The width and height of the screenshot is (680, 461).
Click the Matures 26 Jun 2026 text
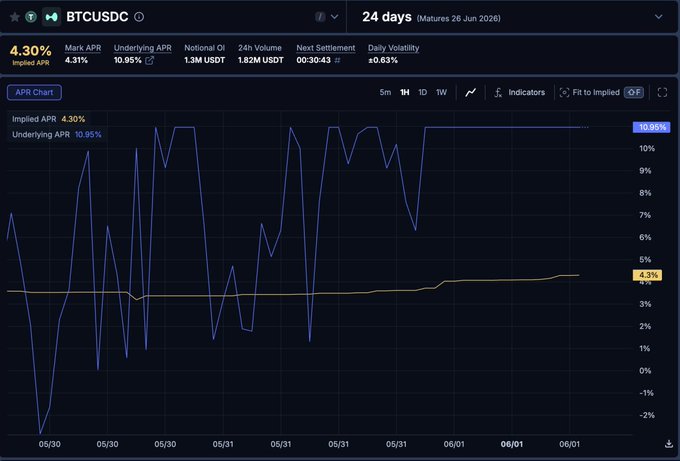pyautogui.click(x=458, y=19)
